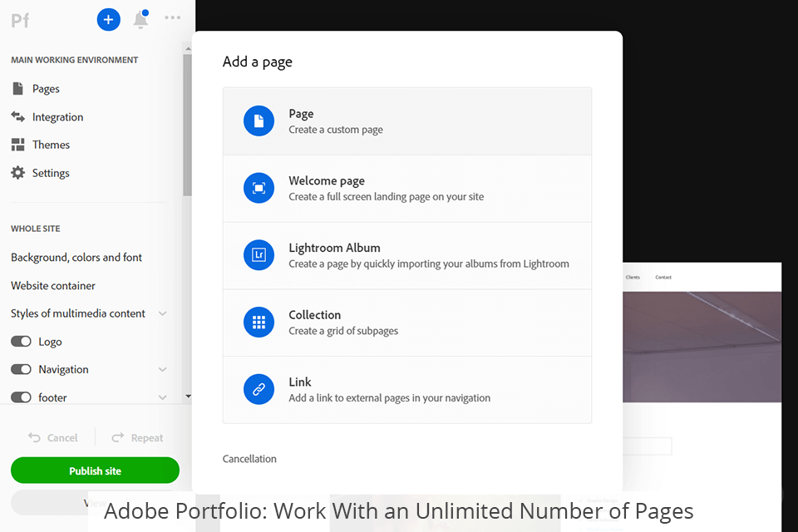The width and height of the screenshot is (798, 532).
Task: Click the Welcome page fullscreen icon
Action: (x=259, y=188)
